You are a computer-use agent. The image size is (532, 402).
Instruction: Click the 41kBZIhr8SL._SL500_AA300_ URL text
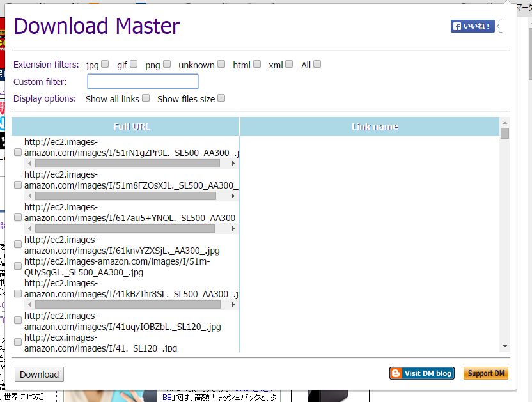coord(132,288)
